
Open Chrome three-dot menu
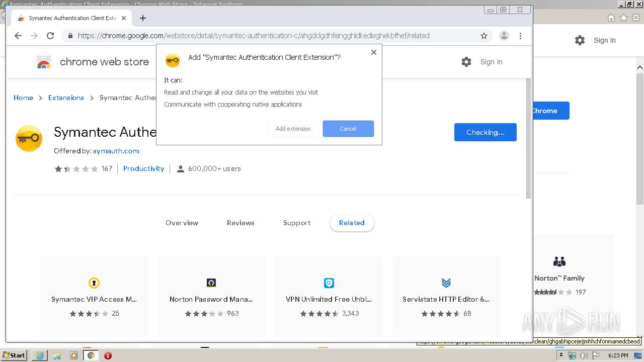pos(520,36)
